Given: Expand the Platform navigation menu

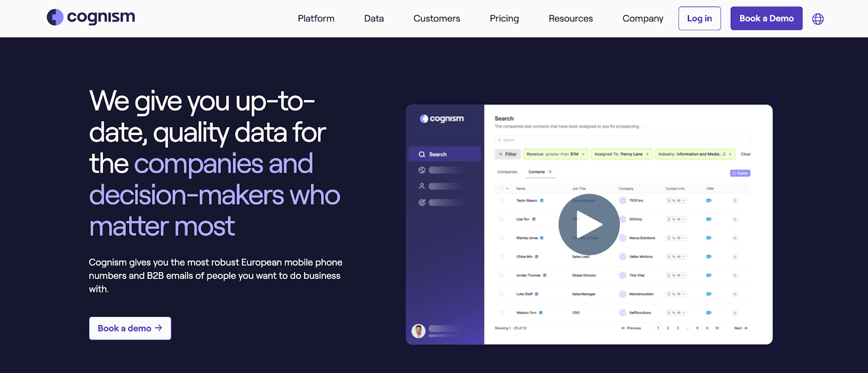Looking at the screenshot, I should pyautogui.click(x=316, y=18).
